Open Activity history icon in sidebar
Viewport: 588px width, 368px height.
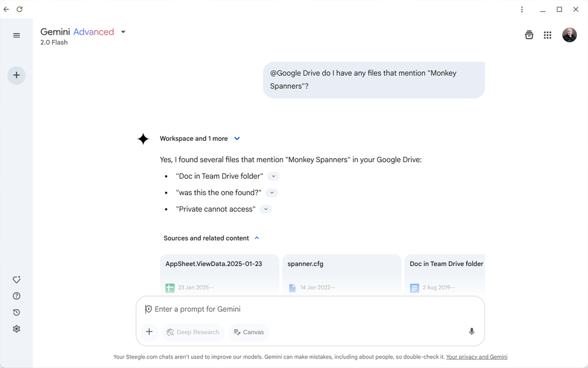point(16,313)
